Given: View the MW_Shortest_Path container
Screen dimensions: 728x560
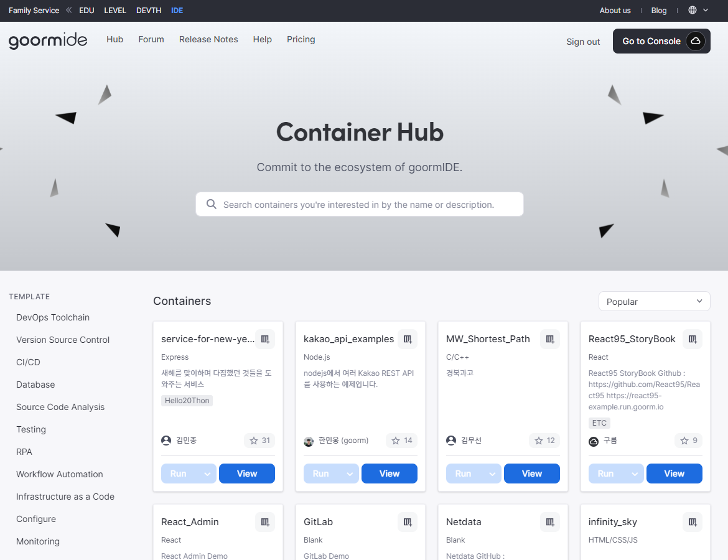Looking at the screenshot, I should pos(532,474).
